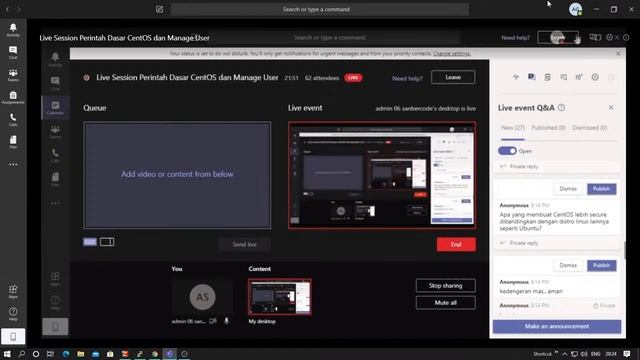Go forward with the title bar arrow
Viewport: 640px width, 360px height.
click(18, 9)
